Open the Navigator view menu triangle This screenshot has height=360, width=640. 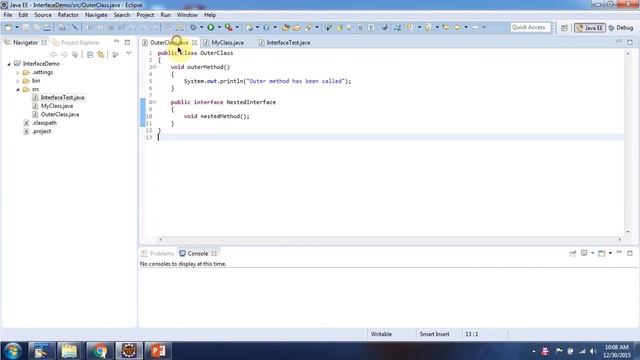(129, 54)
